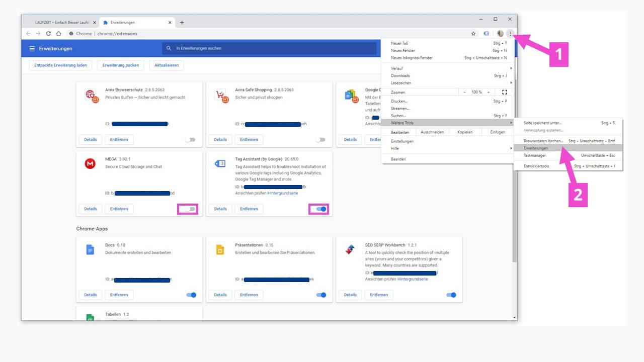Click Kopieren in Bearbeiten row

pos(465,132)
